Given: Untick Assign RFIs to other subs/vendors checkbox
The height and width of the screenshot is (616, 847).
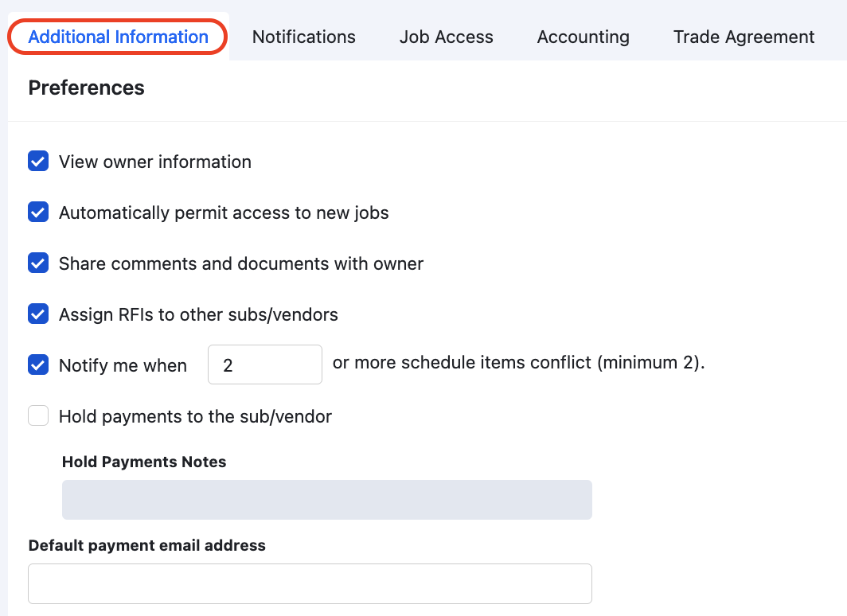Looking at the screenshot, I should click(x=38, y=314).
